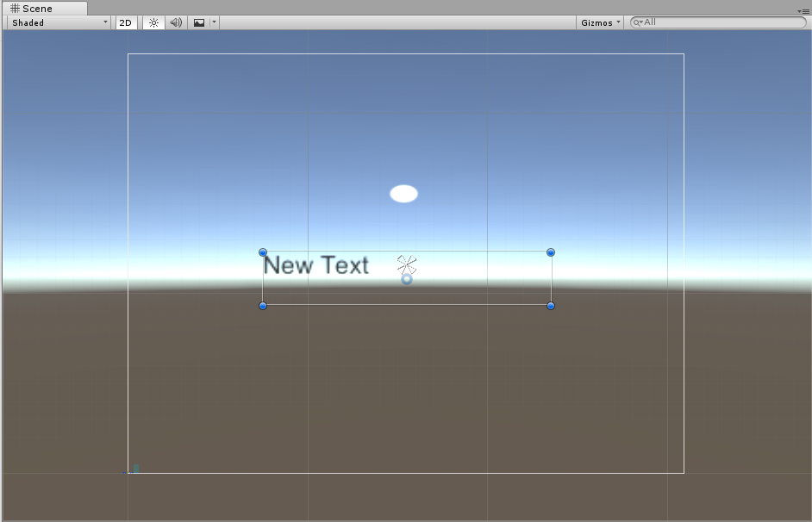Open the Shaded draw mode dropdown

coord(59,22)
